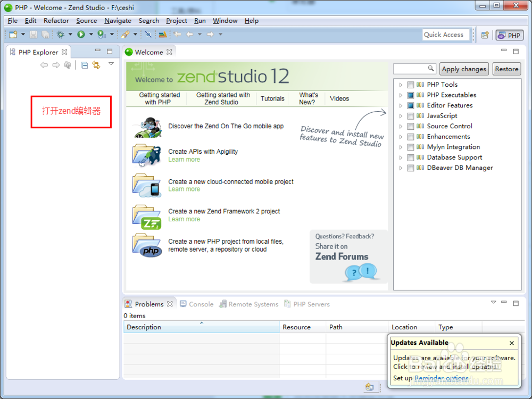Toggle the Mylyn Integration checkbox
Image resolution: width=532 pixels, height=399 pixels.
(x=411, y=147)
